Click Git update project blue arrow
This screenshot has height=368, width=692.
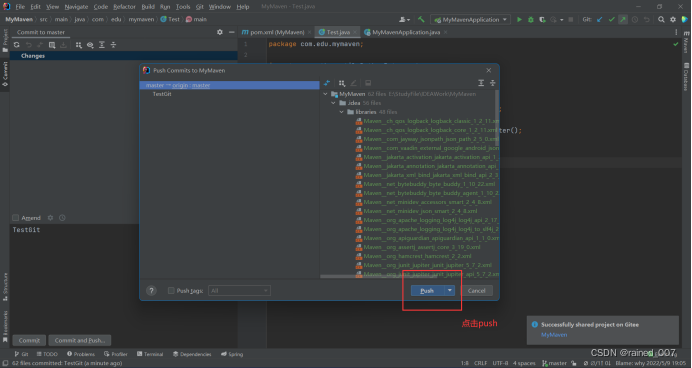(599, 19)
